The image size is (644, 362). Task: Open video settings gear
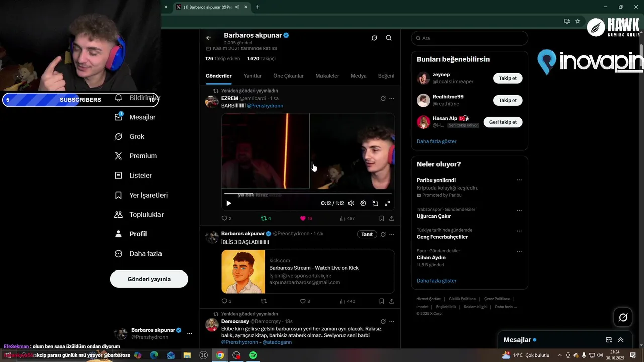point(363,203)
